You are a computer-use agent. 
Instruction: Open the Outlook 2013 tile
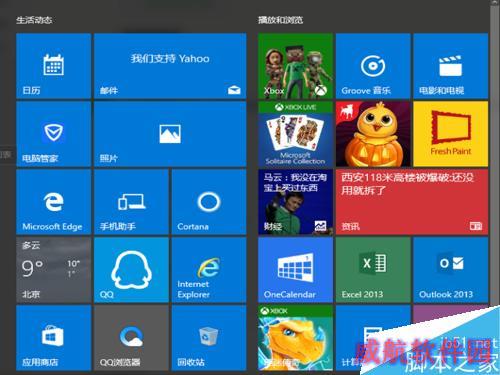pos(451,270)
